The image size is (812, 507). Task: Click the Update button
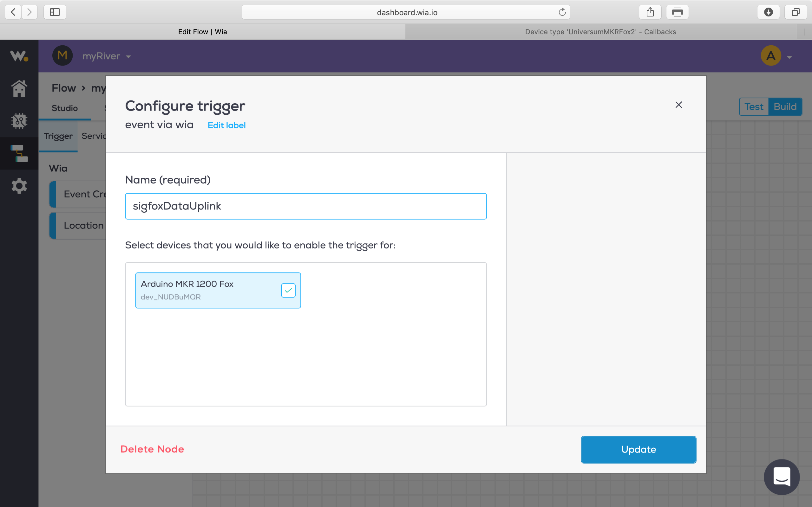[x=638, y=449]
